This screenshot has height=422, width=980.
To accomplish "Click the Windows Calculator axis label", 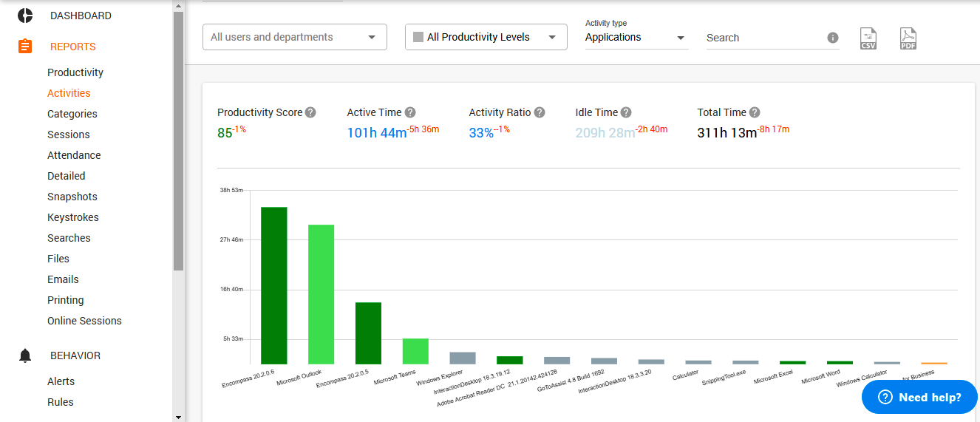I will pos(862,378).
